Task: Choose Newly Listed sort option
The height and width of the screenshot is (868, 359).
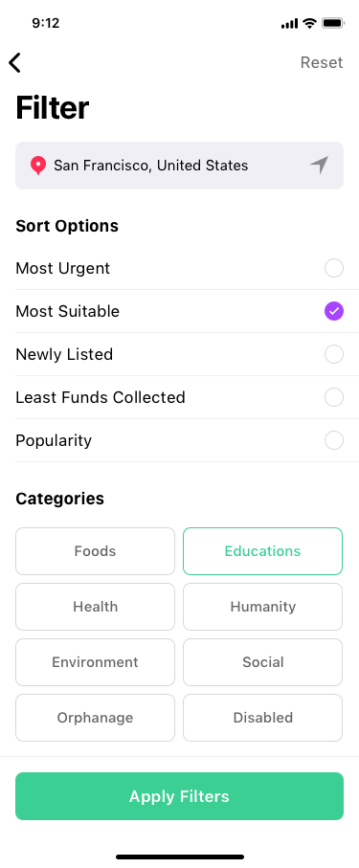Action: (x=180, y=354)
